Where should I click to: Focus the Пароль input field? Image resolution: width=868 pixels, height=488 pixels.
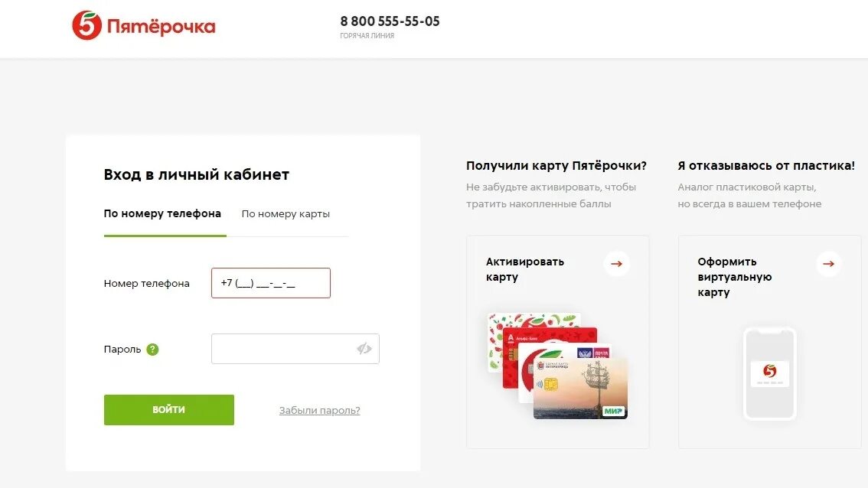[x=295, y=349]
